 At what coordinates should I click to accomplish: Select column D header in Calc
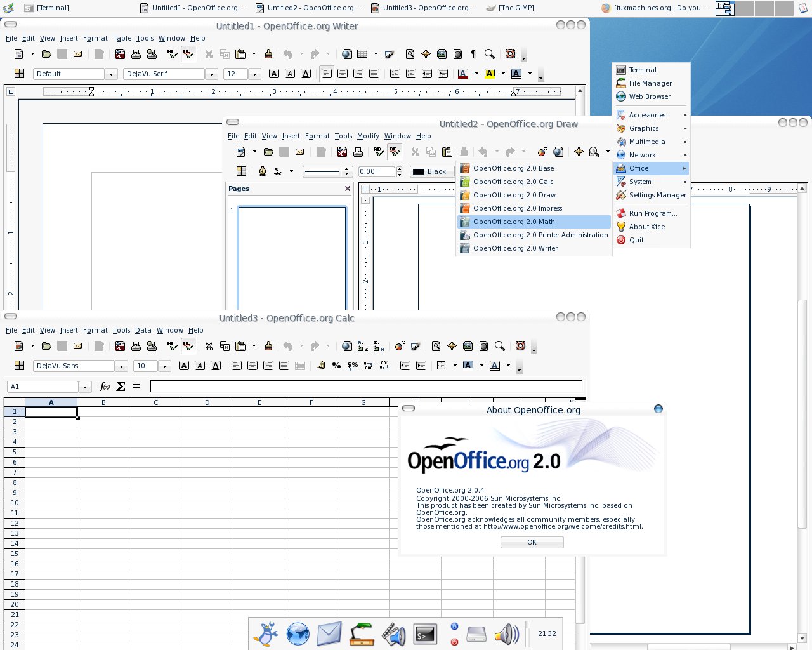[207, 402]
